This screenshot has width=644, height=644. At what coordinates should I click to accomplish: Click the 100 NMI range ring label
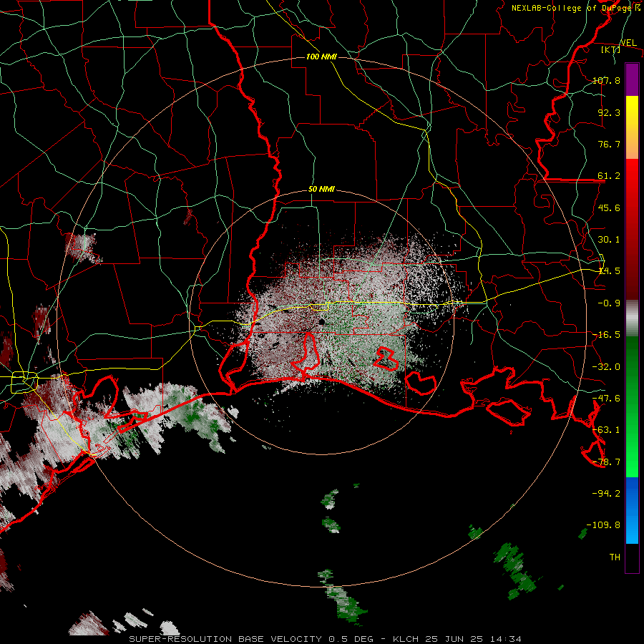tap(321, 57)
